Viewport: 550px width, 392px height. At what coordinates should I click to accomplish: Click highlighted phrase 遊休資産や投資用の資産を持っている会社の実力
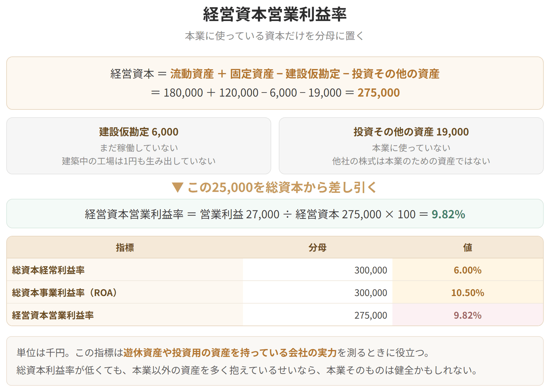pyautogui.click(x=230, y=353)
